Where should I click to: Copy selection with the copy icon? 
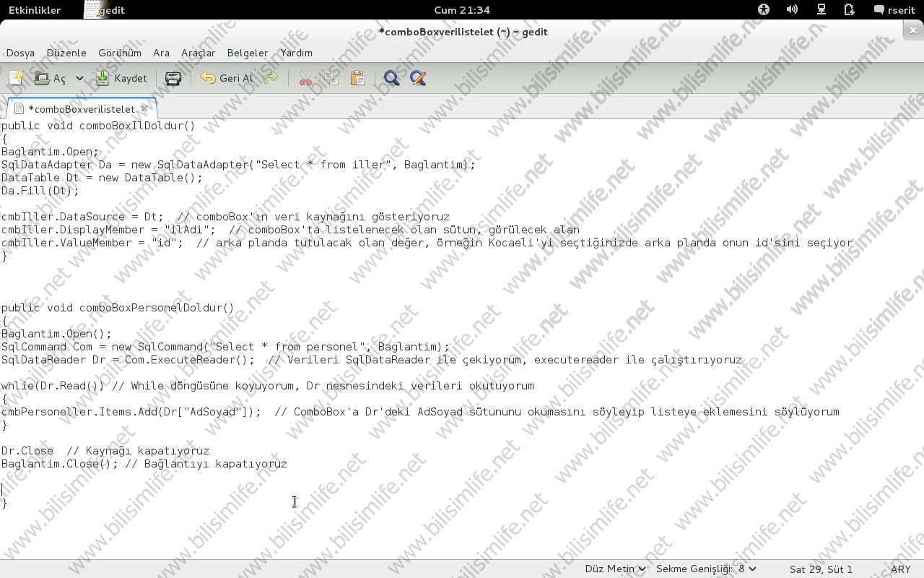coord(331,78)
